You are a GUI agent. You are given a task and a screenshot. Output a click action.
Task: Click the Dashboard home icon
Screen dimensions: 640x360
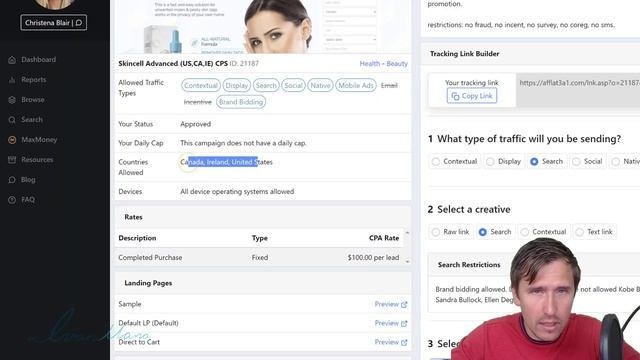(x=12, y=60)
